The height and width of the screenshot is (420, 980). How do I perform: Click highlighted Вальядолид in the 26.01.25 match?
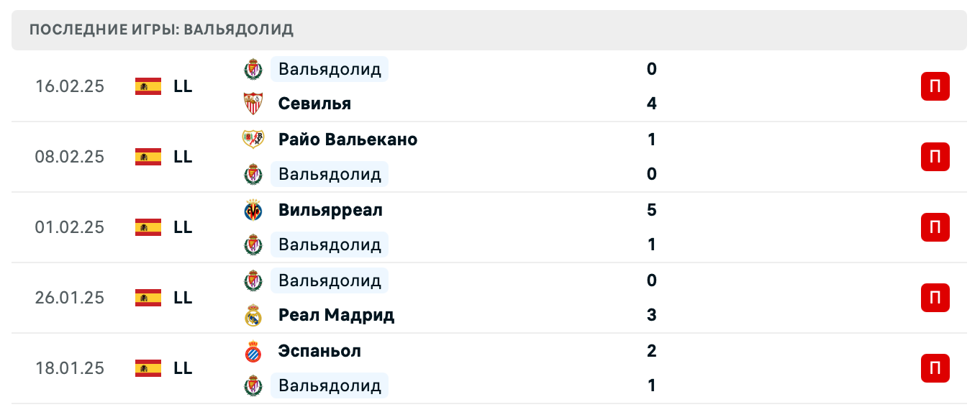coord(330,280)
